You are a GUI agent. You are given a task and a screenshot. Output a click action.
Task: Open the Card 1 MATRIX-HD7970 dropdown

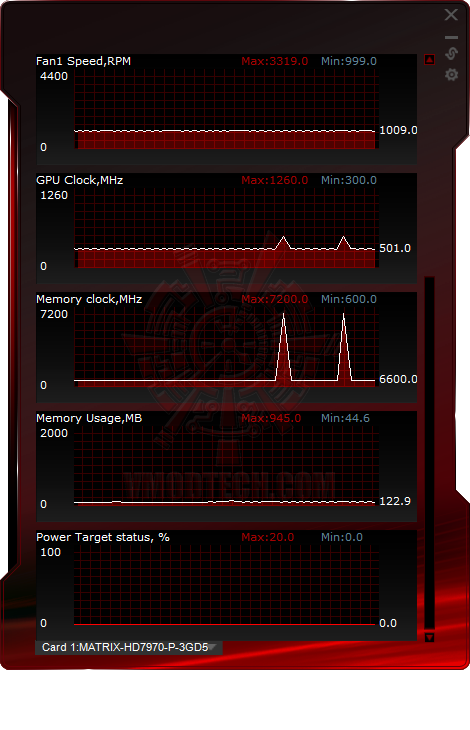(129, 648)
